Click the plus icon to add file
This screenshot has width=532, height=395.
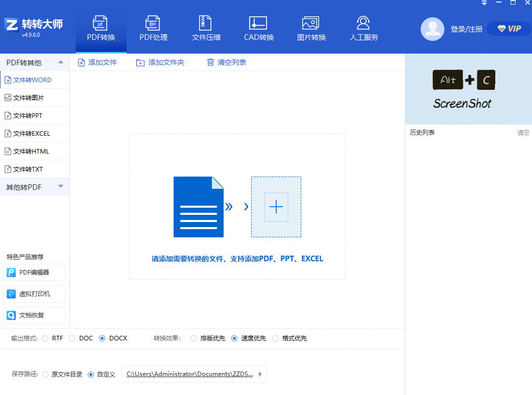click(x=276, y=207)
